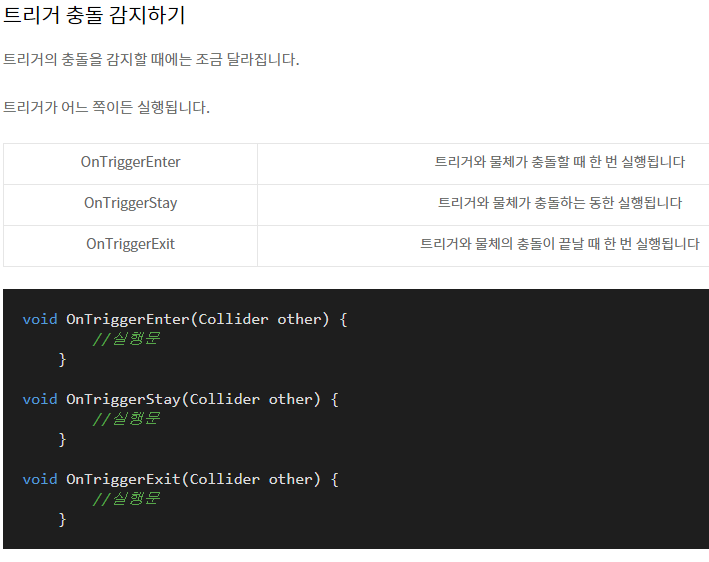The image size is (709, 562).
Task: Click code line void OnTriggerEnter(Collider other)
Action: click(x=185, y=319)
